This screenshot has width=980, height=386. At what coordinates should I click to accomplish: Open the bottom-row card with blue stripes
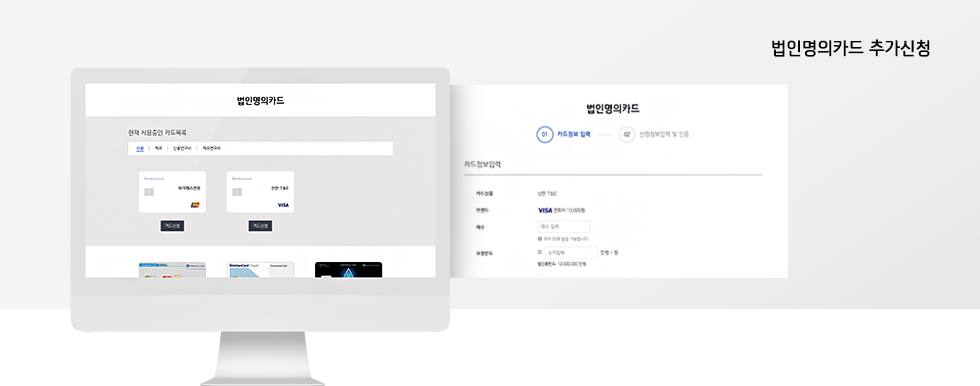coord(172,270)
